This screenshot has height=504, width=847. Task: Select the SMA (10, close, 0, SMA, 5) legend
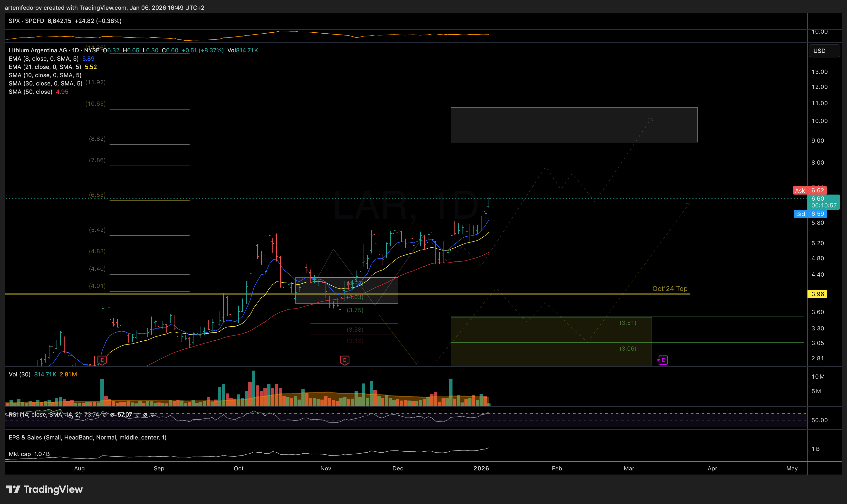coord(45,75)
